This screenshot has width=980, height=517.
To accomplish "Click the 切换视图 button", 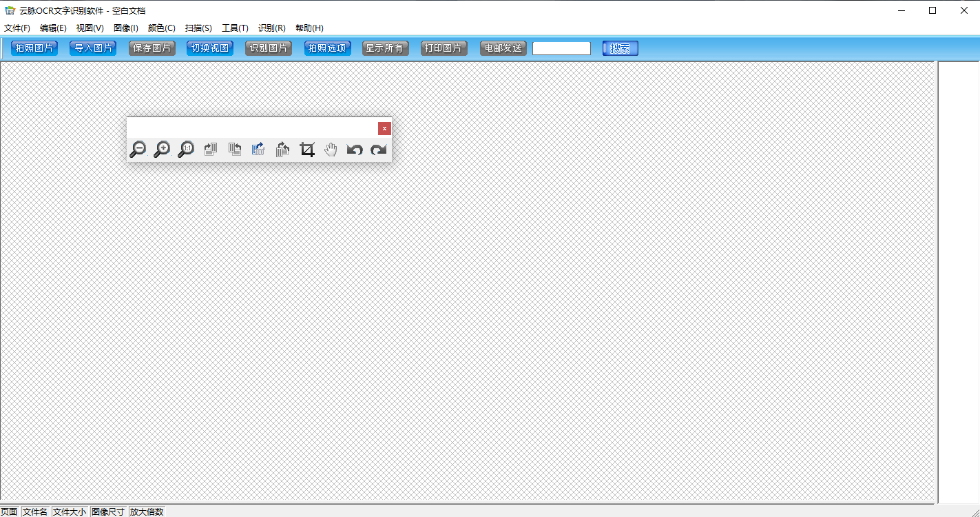I will [210, 48].
